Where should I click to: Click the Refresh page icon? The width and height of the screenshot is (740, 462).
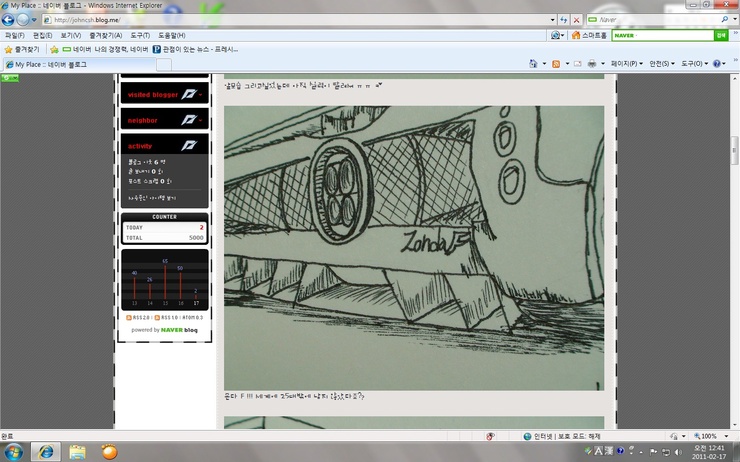(564, 20)
